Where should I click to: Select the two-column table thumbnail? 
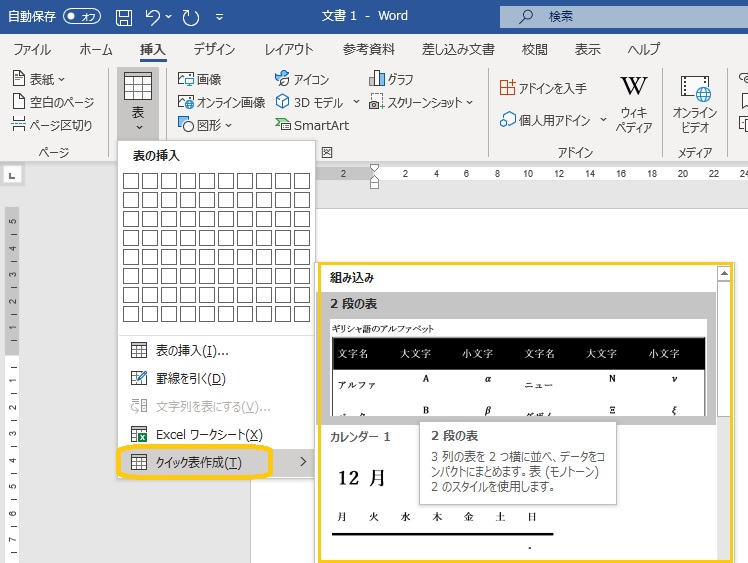pos(519,369)
